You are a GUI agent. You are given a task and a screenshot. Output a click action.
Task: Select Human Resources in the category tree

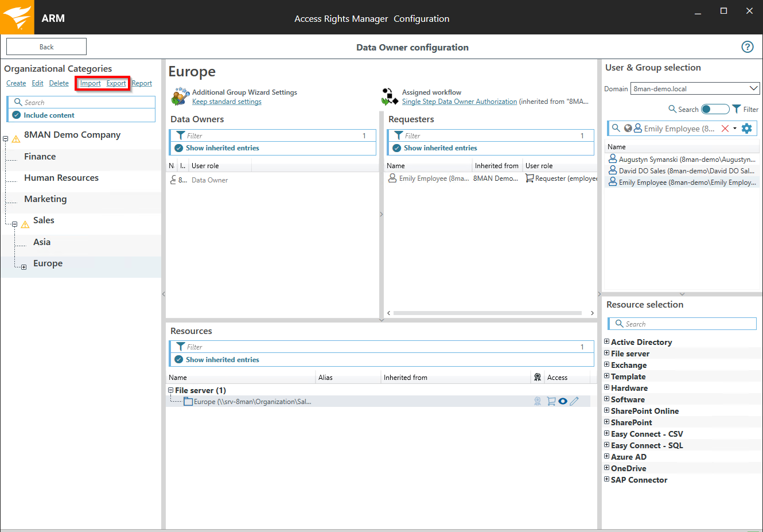coord(61,178)
